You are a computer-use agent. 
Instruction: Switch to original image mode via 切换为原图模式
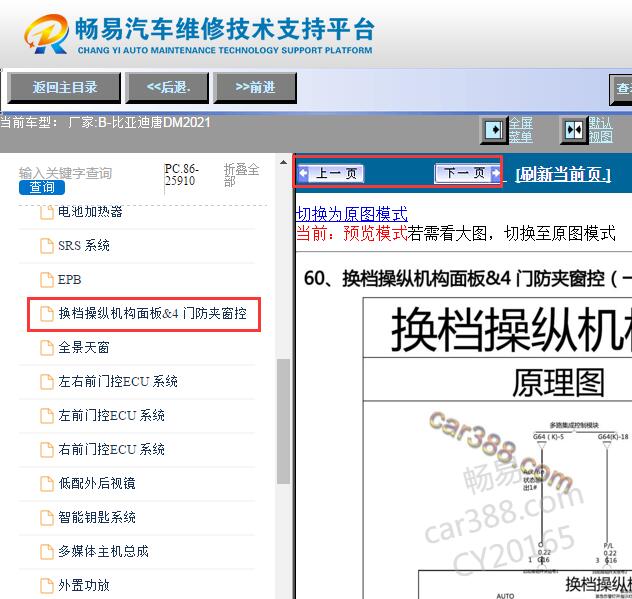click(x=352, y=214)
